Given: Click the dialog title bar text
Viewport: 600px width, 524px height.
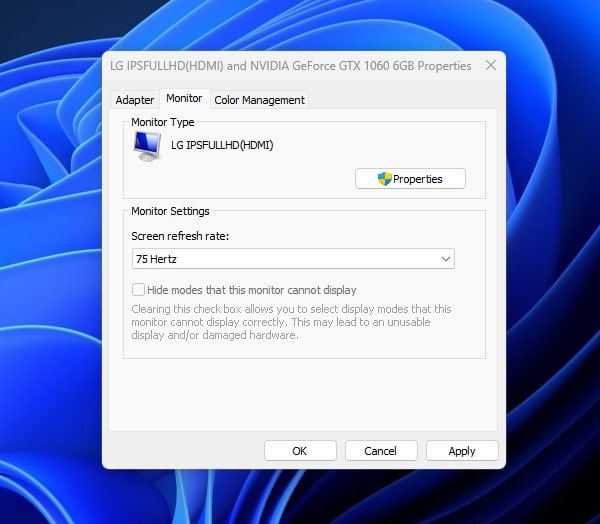Looking at the screenshot, I should coord(290,66).
